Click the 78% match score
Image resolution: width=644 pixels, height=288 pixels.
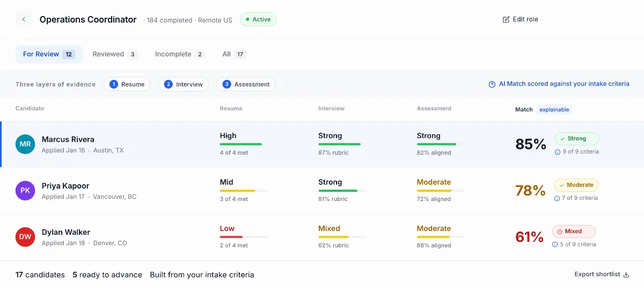click(530, 191)
